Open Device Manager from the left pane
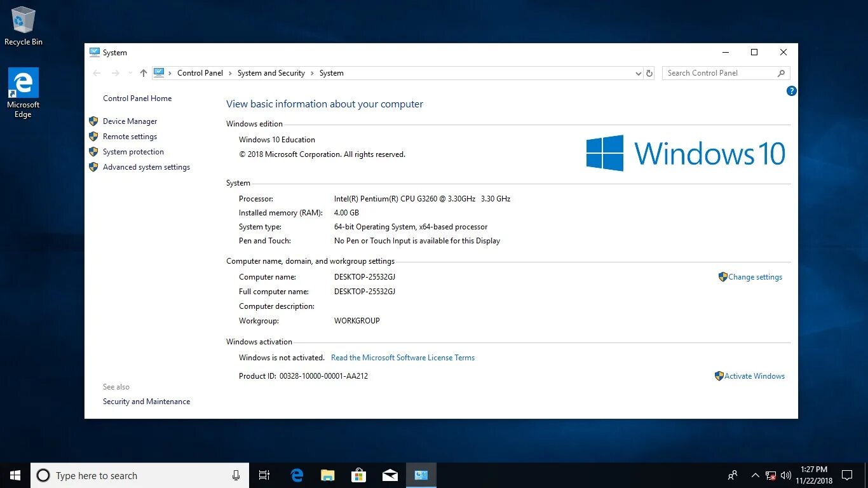Viewport: 868px width, 488px height. coord(130,121)
